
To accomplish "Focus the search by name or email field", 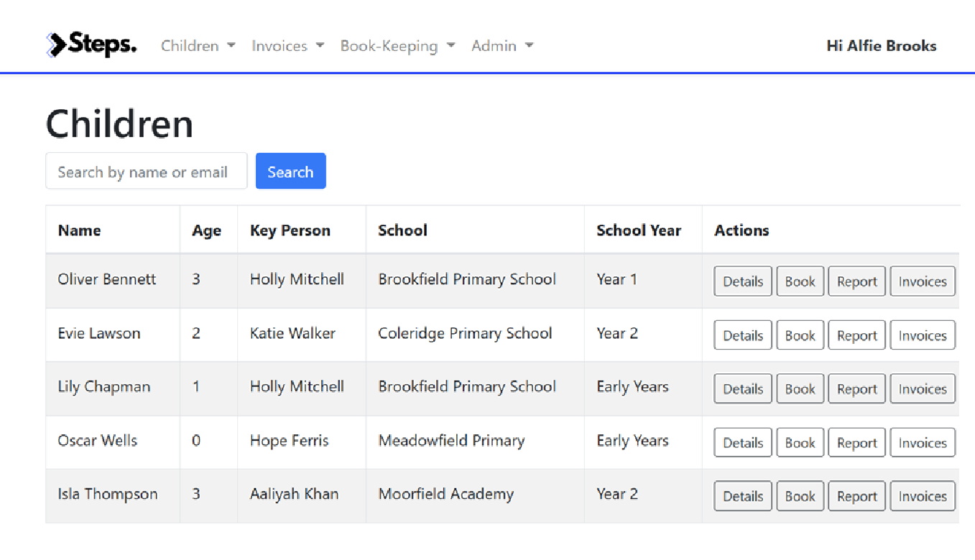I will [x=147, y=172].
